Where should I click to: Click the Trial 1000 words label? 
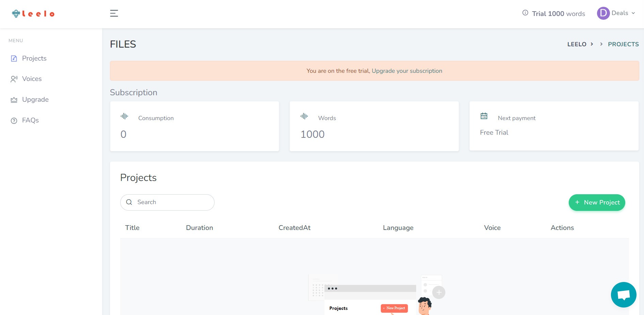(559, 14)
